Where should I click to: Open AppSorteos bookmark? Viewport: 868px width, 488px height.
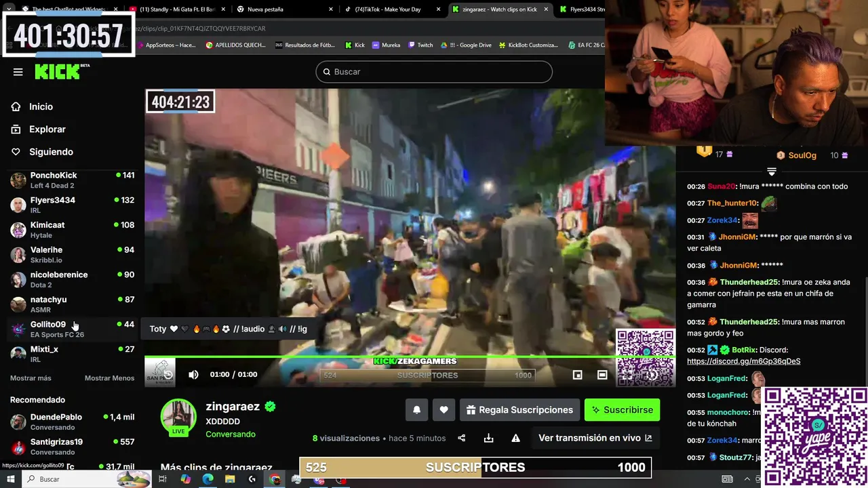[x=166, y=45]
